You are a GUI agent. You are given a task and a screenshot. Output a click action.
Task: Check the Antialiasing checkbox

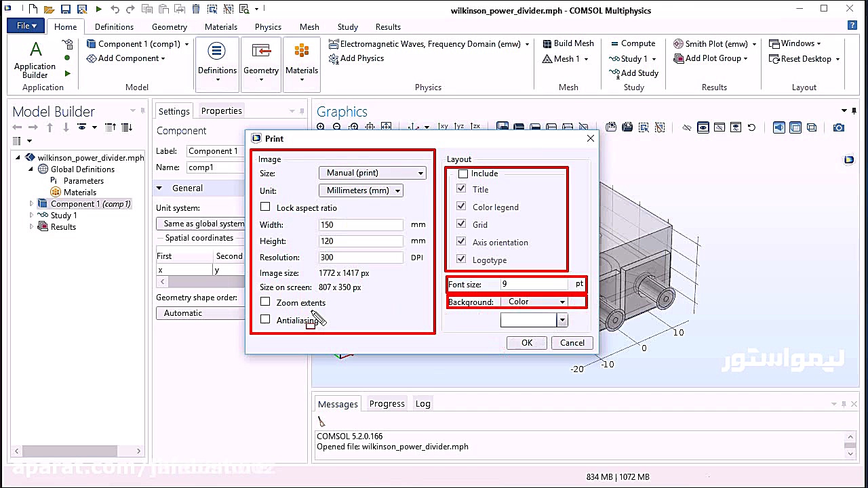tap(265, 320)
